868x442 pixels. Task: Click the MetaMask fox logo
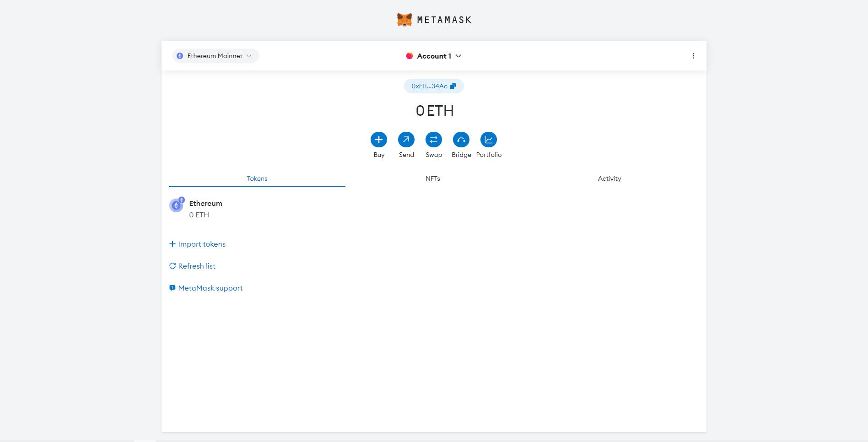[404, 20]
